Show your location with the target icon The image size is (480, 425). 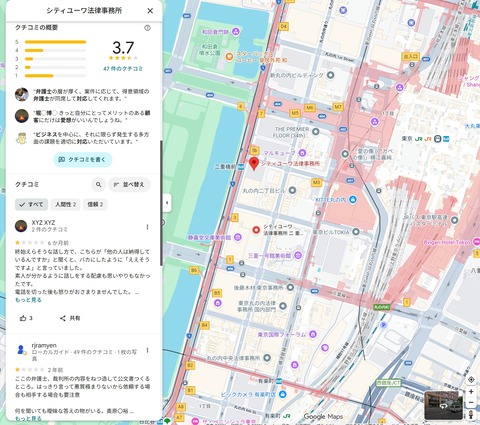coord(471,379)
